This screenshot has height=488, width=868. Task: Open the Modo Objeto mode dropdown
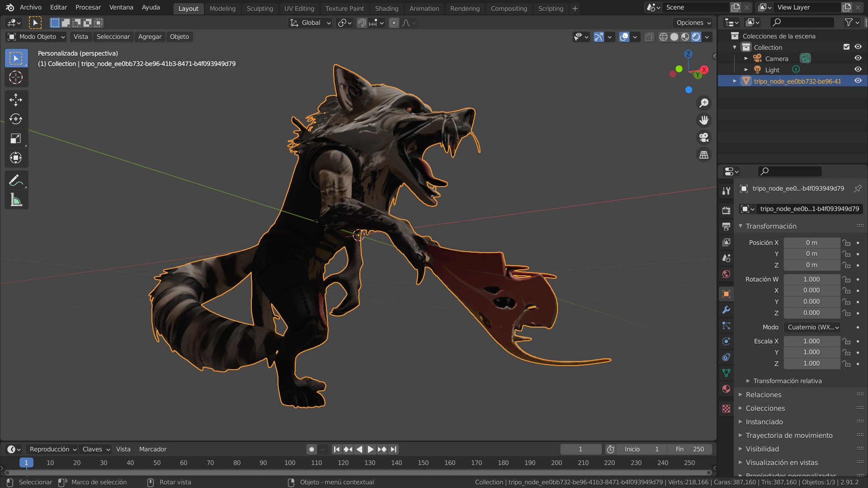(x=37, y=37)
